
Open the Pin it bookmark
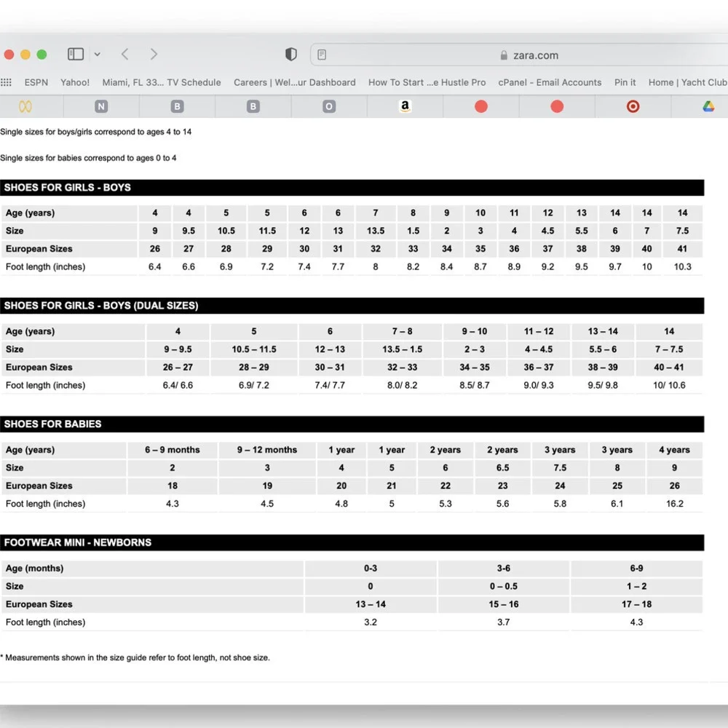(x=625, y=82)
